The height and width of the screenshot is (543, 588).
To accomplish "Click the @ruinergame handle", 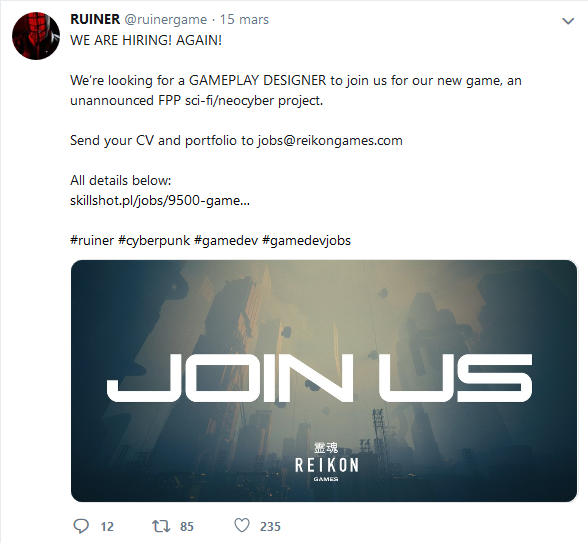I will 165,20.
